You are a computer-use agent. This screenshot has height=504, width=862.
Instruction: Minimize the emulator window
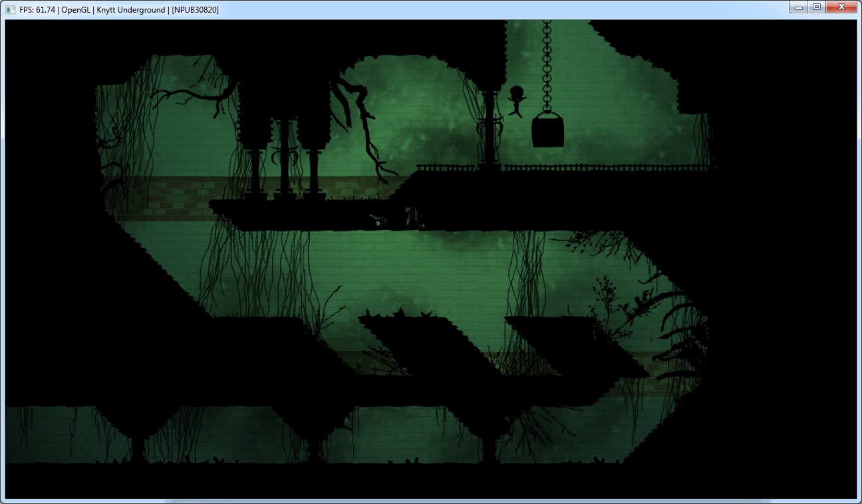[x=798, y=7]
